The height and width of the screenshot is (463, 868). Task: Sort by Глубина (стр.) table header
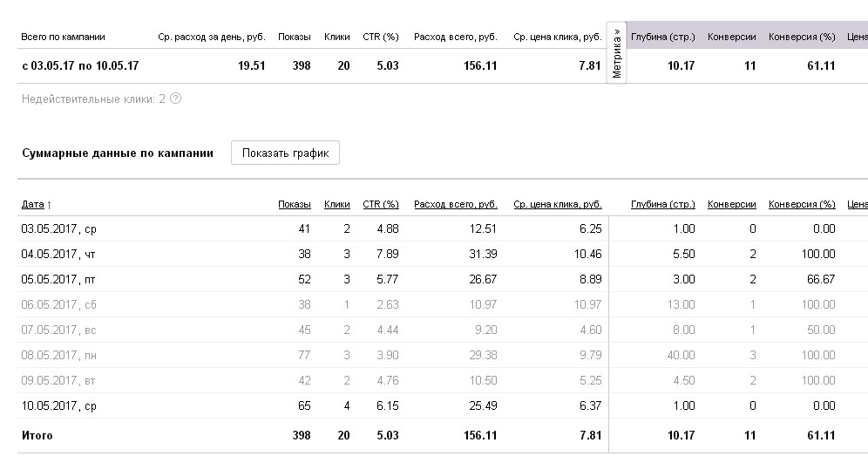(x=662, y=205)
